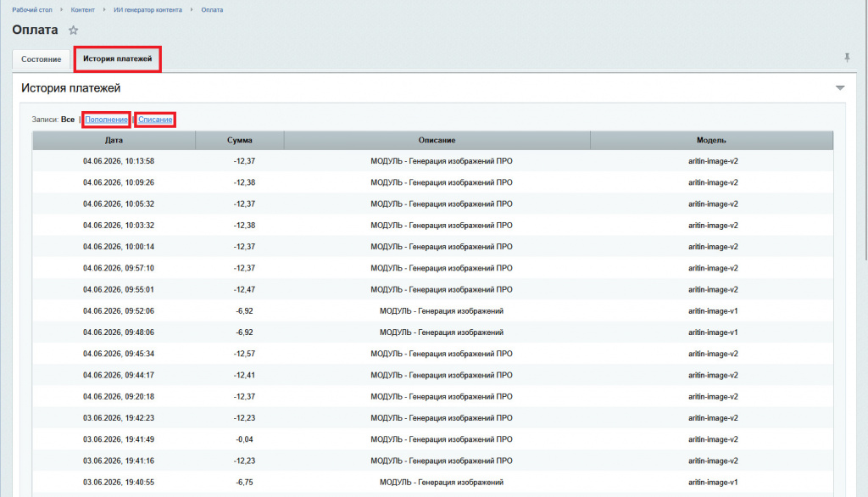Click the amount -12,47

(x=244, y=290)
